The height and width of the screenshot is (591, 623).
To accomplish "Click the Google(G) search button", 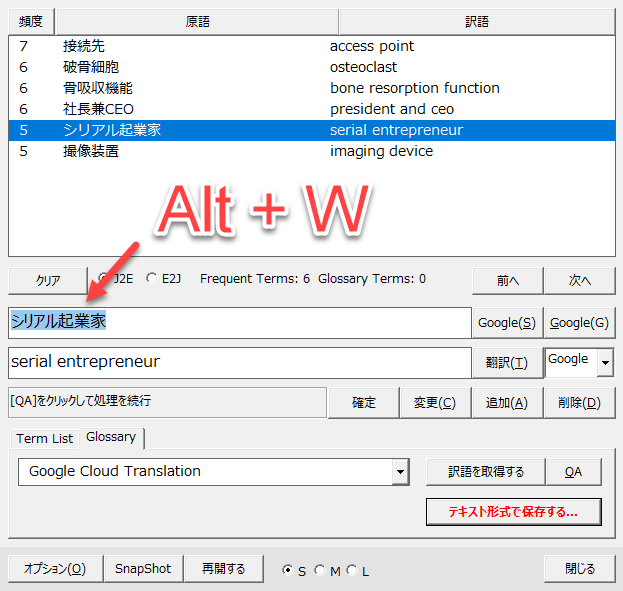I will tap(579, 323).
